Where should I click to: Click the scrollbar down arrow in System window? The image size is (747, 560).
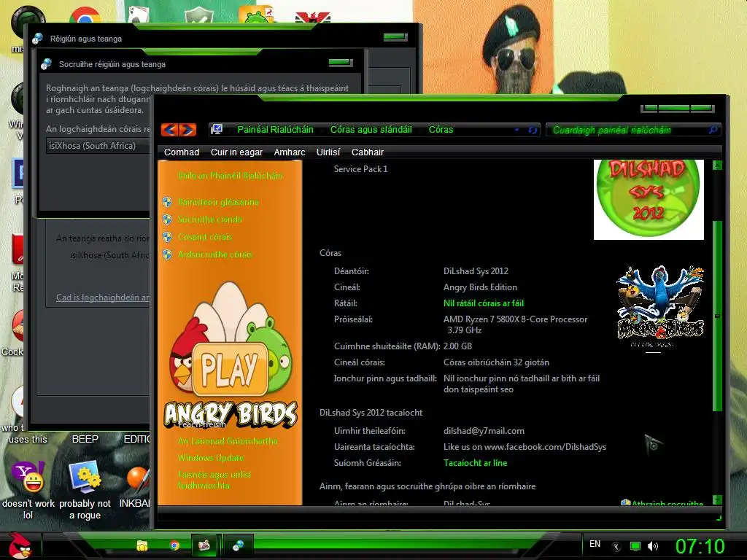click(718, 499)
